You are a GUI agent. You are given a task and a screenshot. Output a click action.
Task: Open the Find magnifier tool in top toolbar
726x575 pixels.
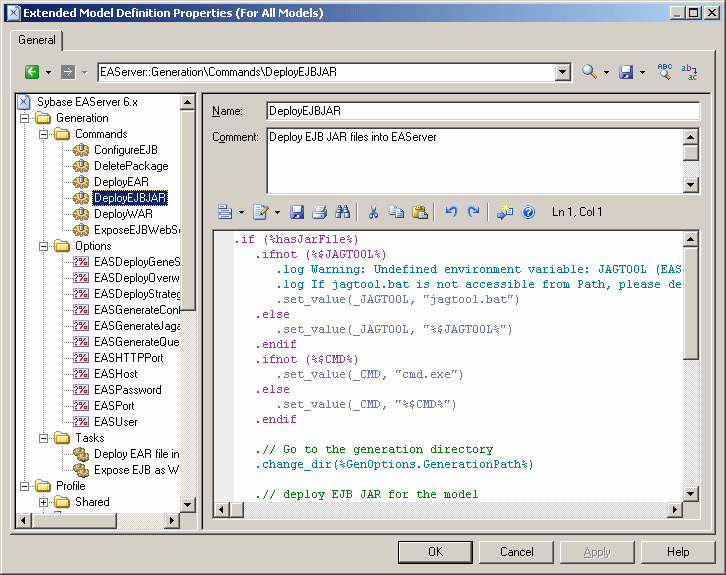(589, 72)
